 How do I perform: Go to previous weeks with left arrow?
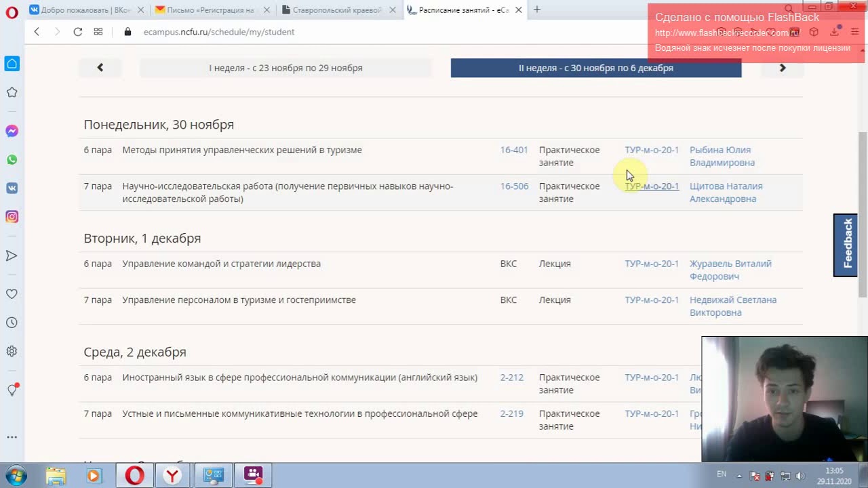pos(100,68)
